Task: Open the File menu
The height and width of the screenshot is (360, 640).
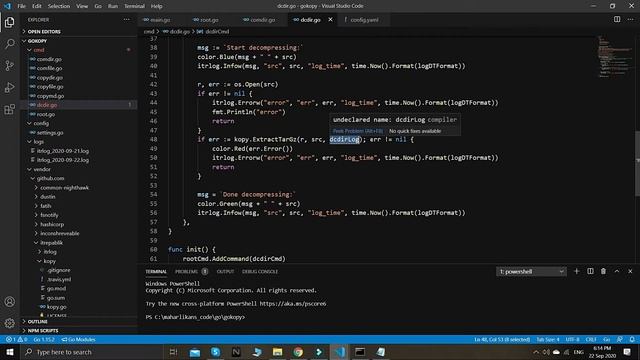Action: pyautogui.click(x=21, y=6)
